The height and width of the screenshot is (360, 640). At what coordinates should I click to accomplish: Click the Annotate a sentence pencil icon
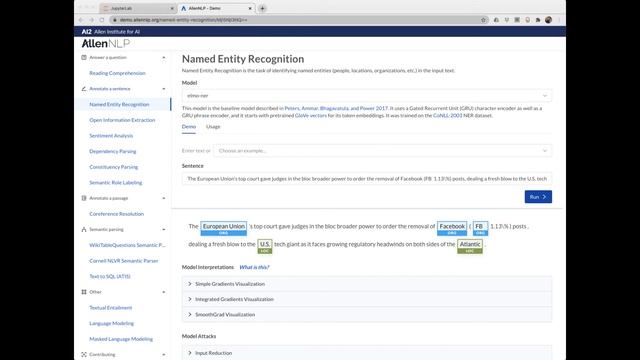point(84,89)
